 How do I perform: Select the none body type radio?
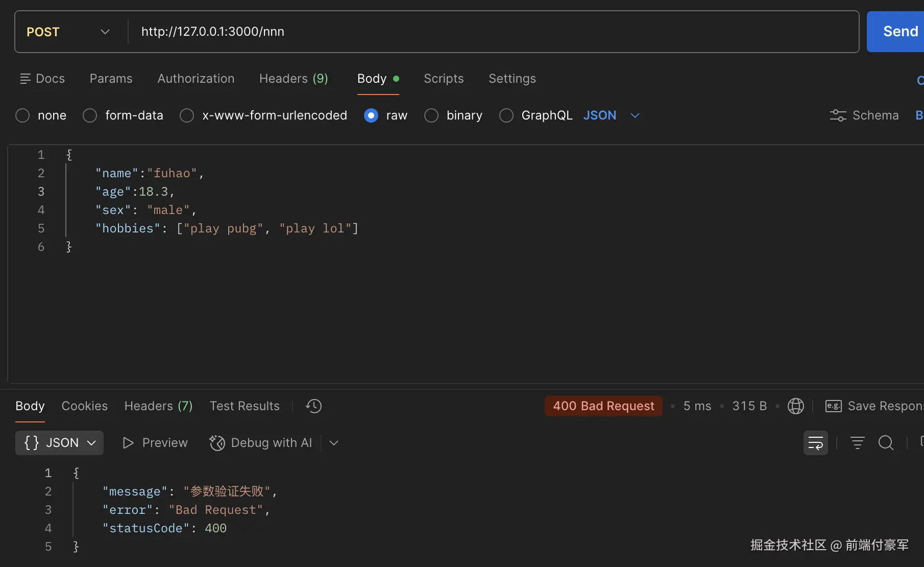tap(22, 115)
